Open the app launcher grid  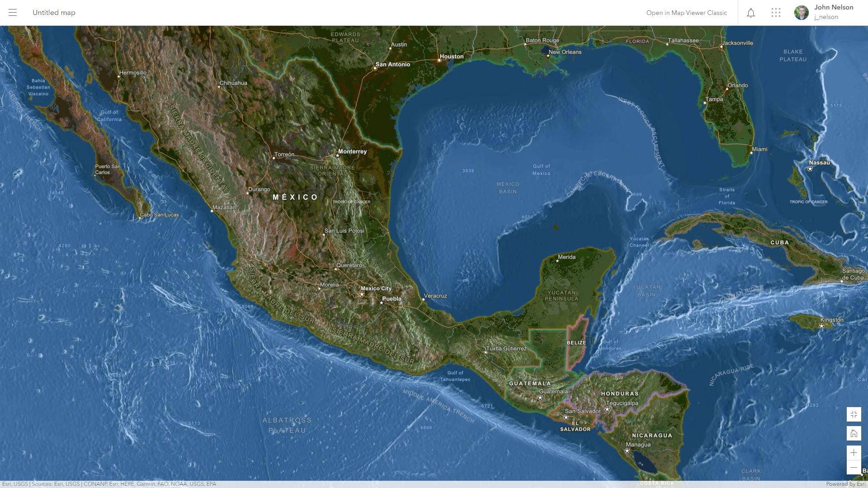coord(776,13)
